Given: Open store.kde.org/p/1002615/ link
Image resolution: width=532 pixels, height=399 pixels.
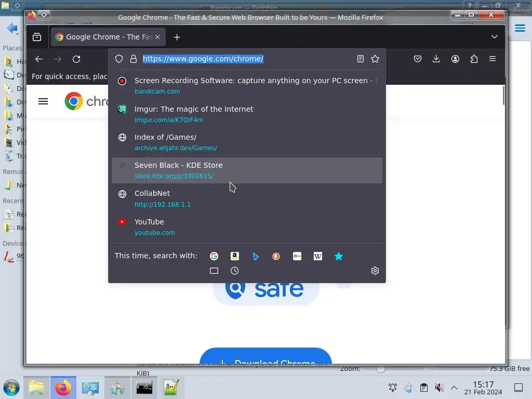Looking at the screenshot, I should (174, 176).
